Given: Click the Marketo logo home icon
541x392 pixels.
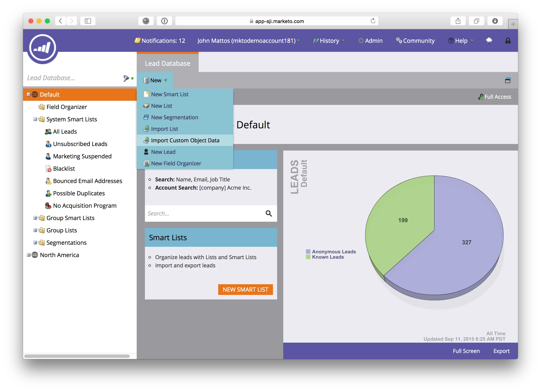Looking at the screenshot, I should 42,48.
